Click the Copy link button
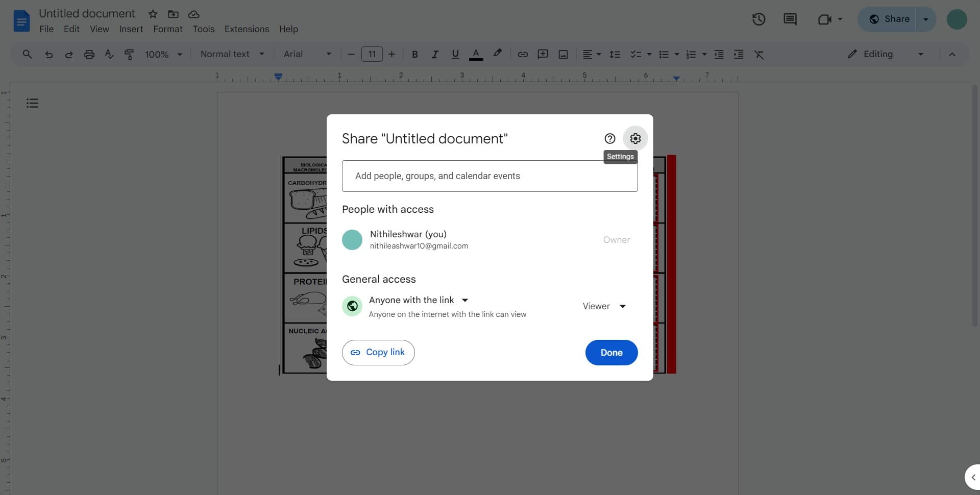This screenshot has height=495, width=980. [378, 352]
